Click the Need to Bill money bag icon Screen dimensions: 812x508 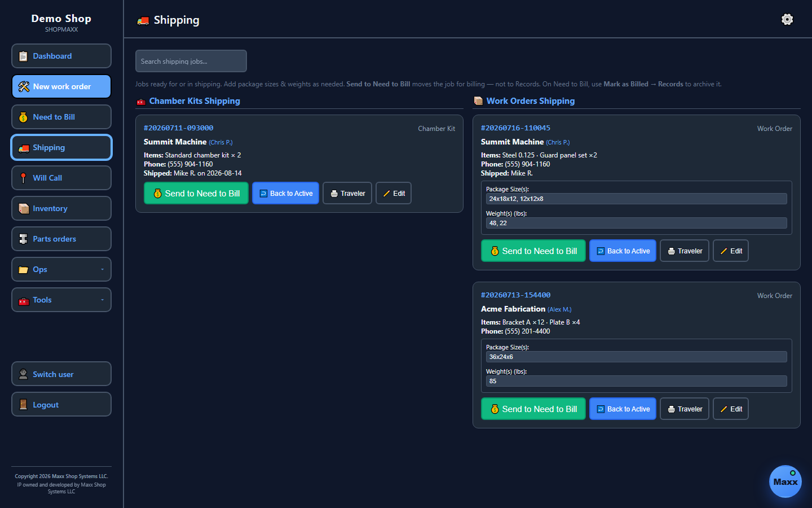coord(23,117)
